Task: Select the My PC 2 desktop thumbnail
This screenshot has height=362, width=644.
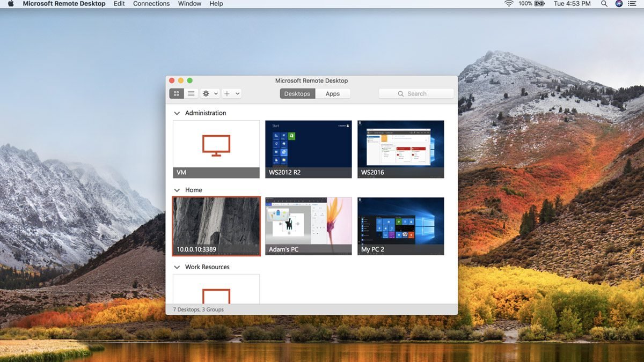Action: coord(401,226)
